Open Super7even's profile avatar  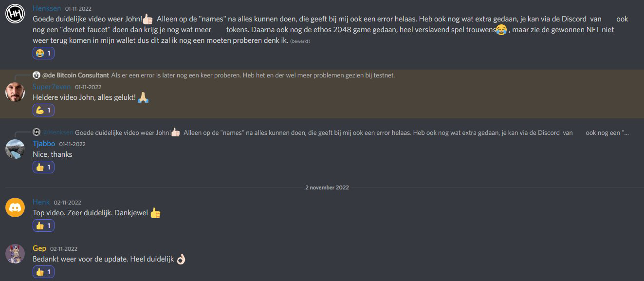15,92
